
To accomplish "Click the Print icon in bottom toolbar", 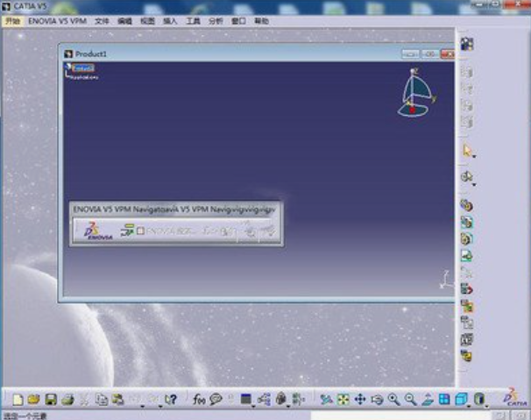I will pyautogui.click(x=67, y=400).
